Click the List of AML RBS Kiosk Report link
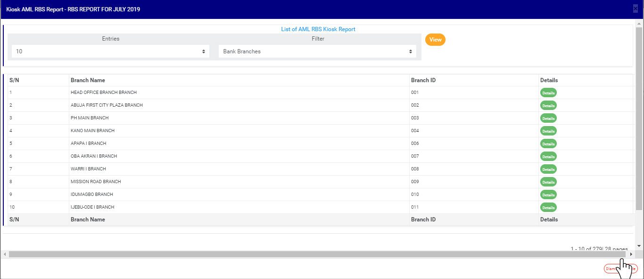 click(318, 29)
